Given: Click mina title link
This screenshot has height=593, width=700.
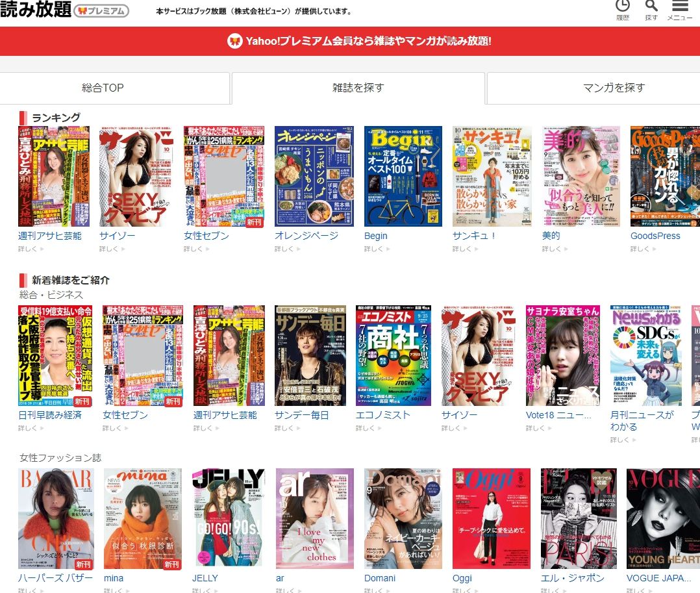Looking at the screenshot, I should coord(114,578).
